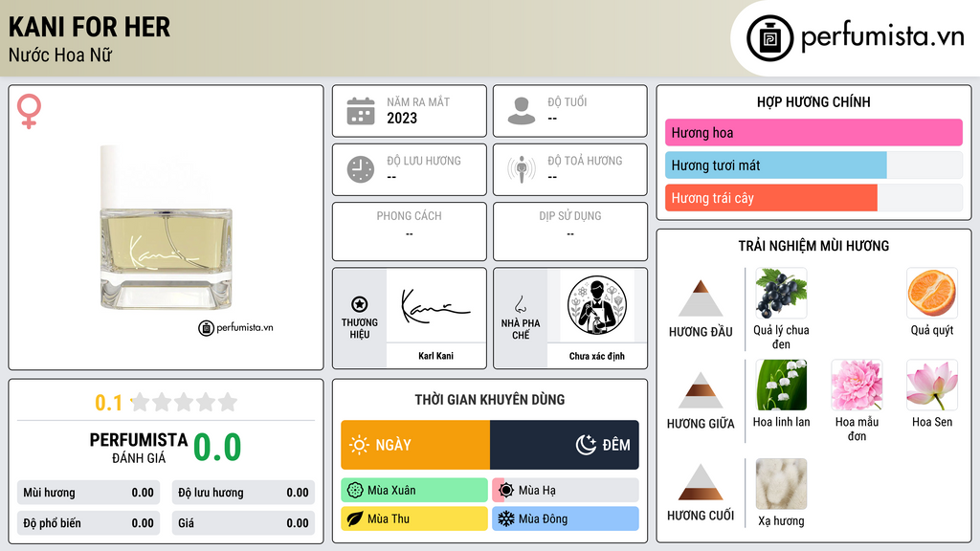Click the moon icon in Đêm bar

(x=586, y=445)
